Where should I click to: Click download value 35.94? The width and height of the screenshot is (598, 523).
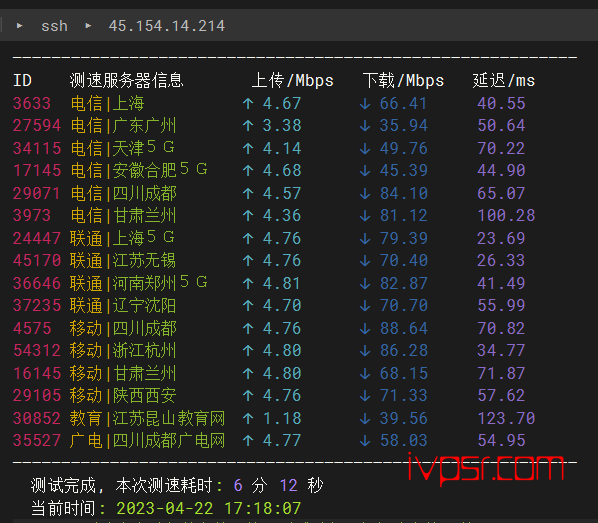tap(403, 126)
